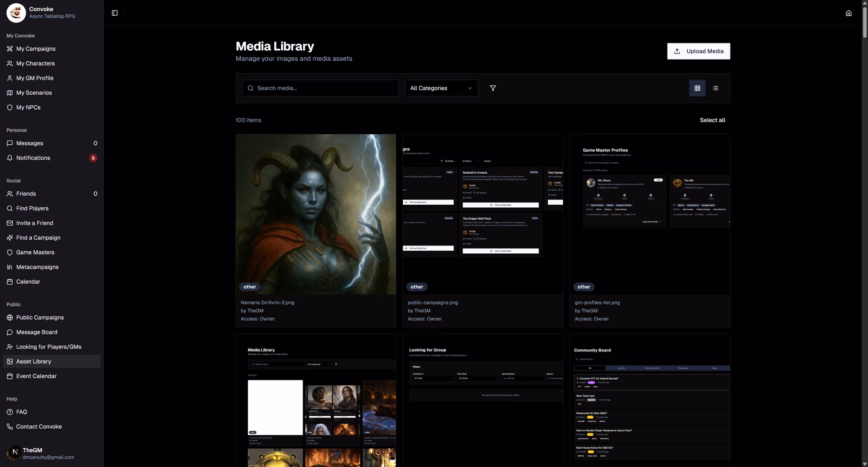Open the All Categories dropdown
This screenshot has width=868, height=467.
[x=441, y=88]
